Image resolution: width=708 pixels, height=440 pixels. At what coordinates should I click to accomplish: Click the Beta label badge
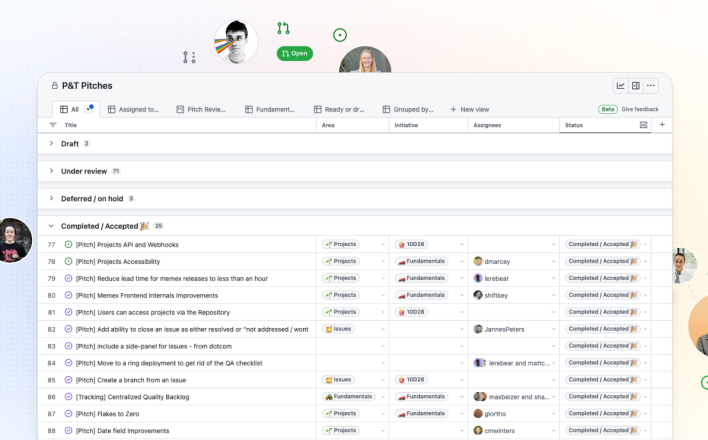(x=608, y=109)
